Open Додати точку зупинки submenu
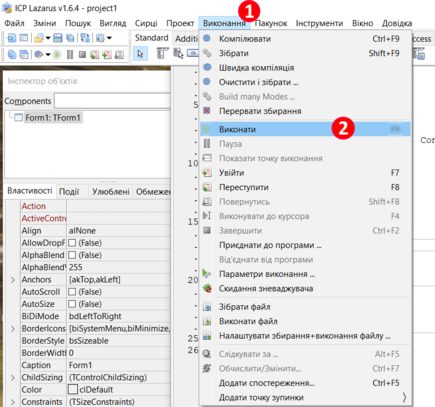This screenshot has width=435, height=407. (305, 398)
